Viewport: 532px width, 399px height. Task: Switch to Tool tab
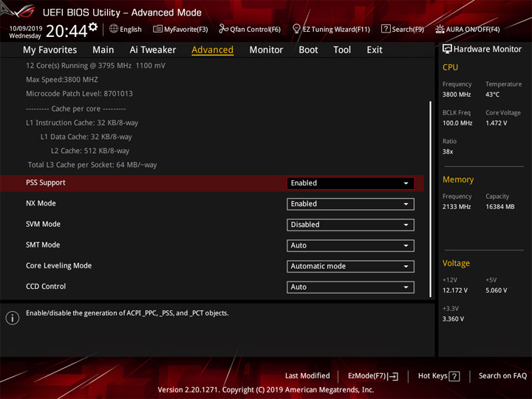point(342,50)
